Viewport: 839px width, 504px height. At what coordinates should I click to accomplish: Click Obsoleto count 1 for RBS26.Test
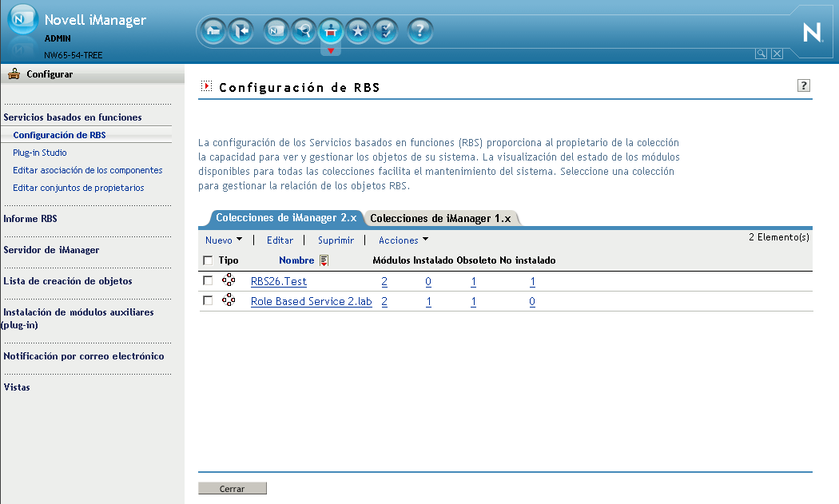coord(474,281)
